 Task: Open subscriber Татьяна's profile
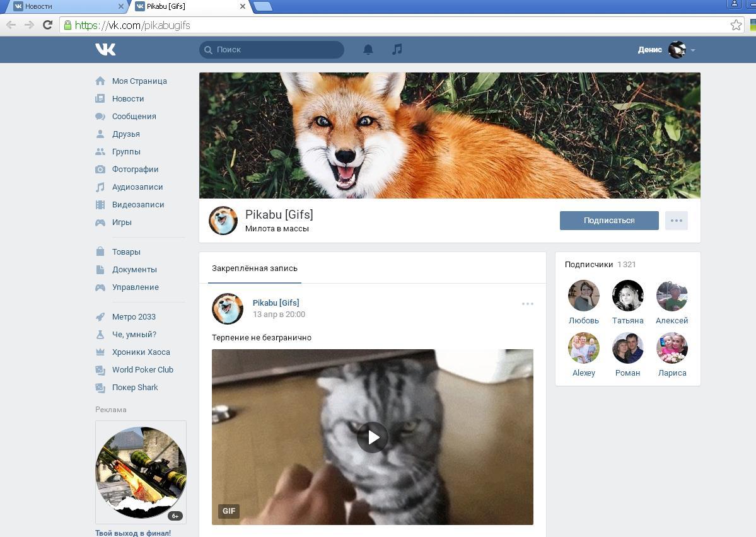(628, 296)
